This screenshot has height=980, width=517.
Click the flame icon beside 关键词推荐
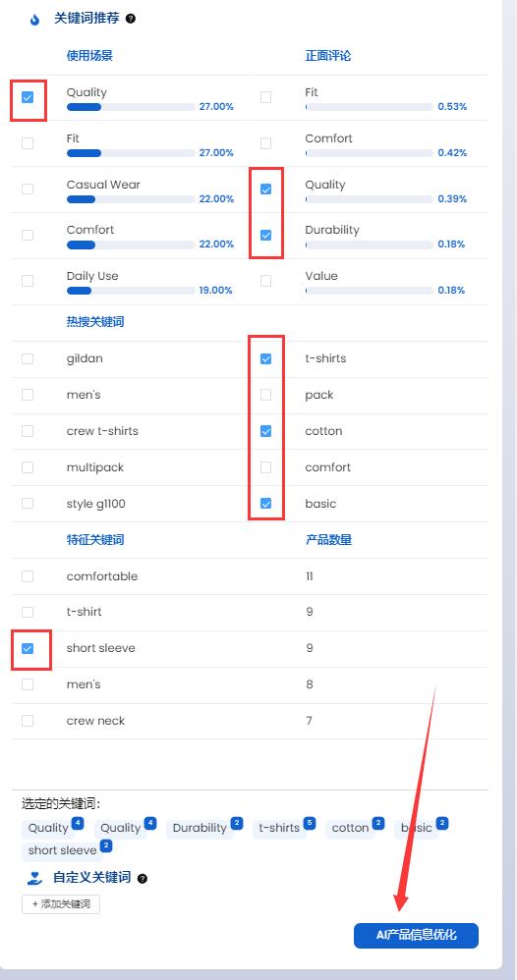[34, 19]
